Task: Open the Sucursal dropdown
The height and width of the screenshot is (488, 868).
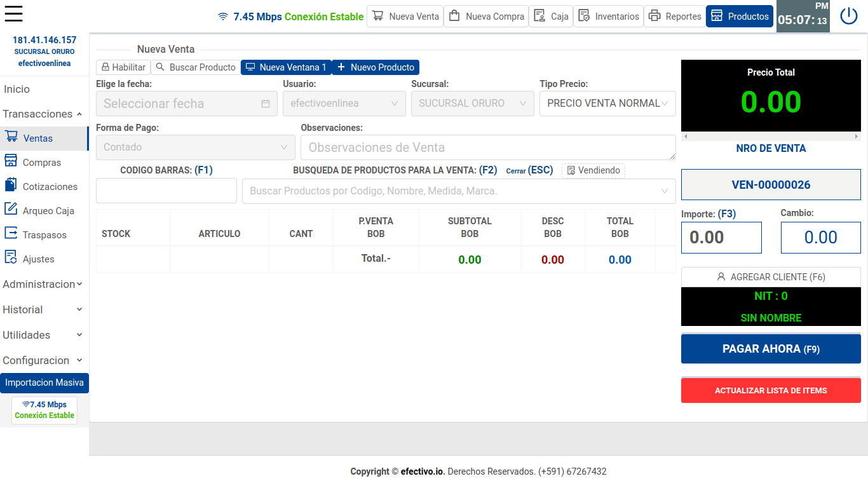Action: [x=472, y=103]
